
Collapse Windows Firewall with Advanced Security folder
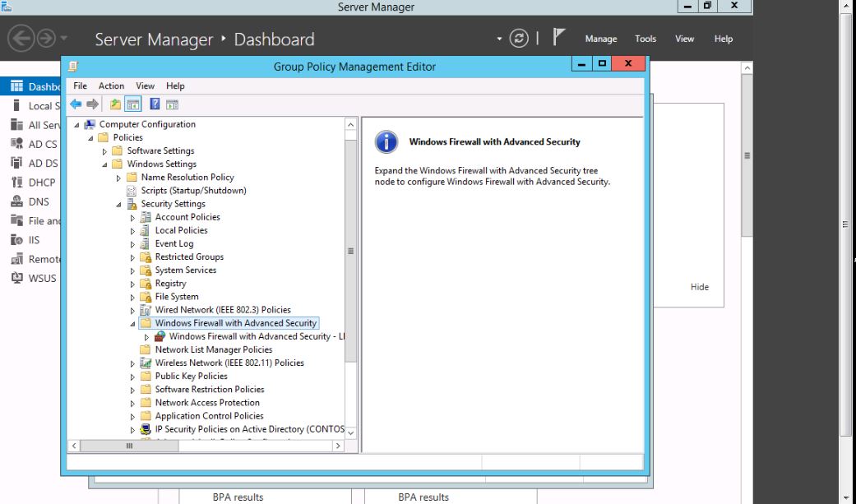[x=132, y=324]
